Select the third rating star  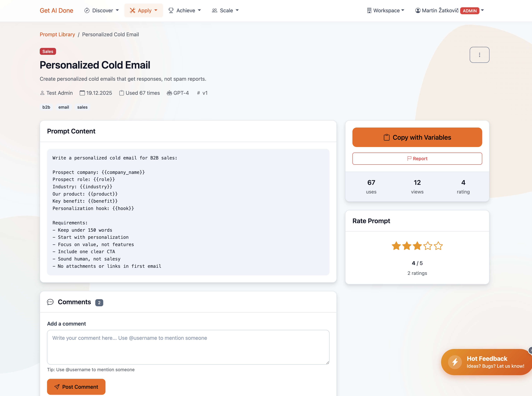(x=417, y=246)
